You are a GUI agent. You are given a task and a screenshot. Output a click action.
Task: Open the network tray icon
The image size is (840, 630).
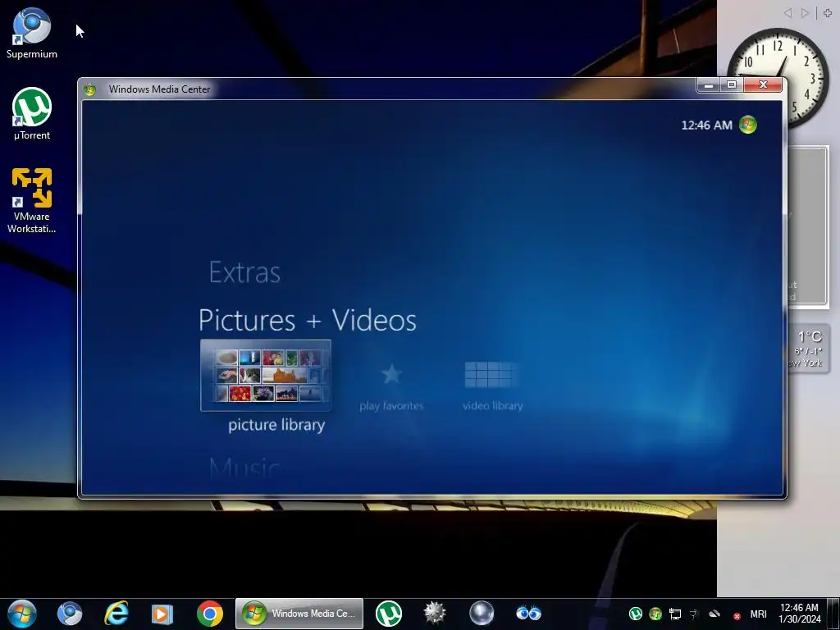[675, 614]
